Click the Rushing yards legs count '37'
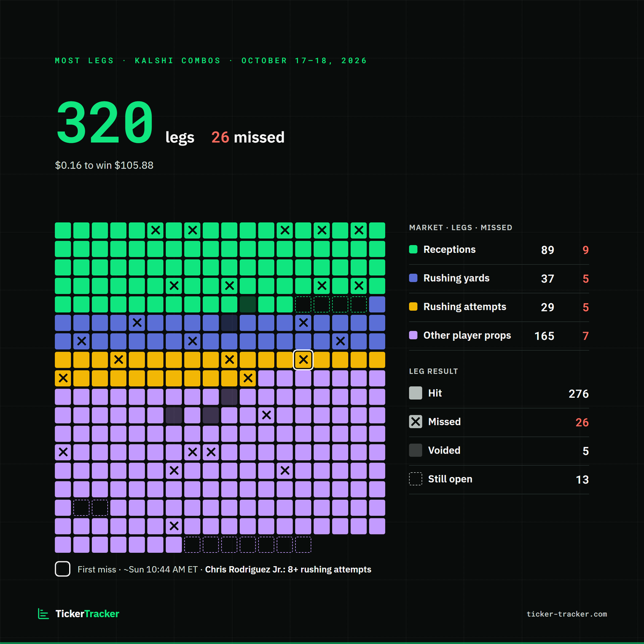This screenshot has height=644, width=644. [547, 279]
